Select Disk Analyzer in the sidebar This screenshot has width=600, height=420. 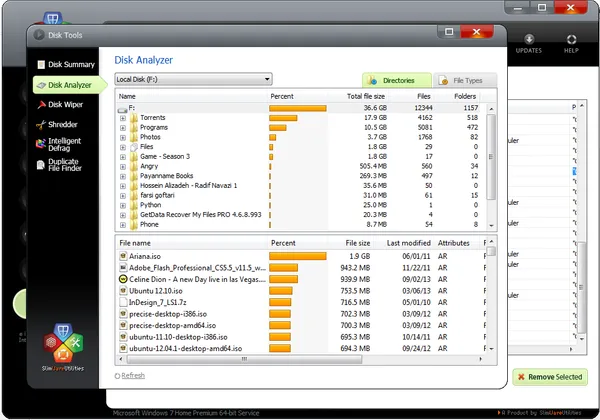coord(69,85)
